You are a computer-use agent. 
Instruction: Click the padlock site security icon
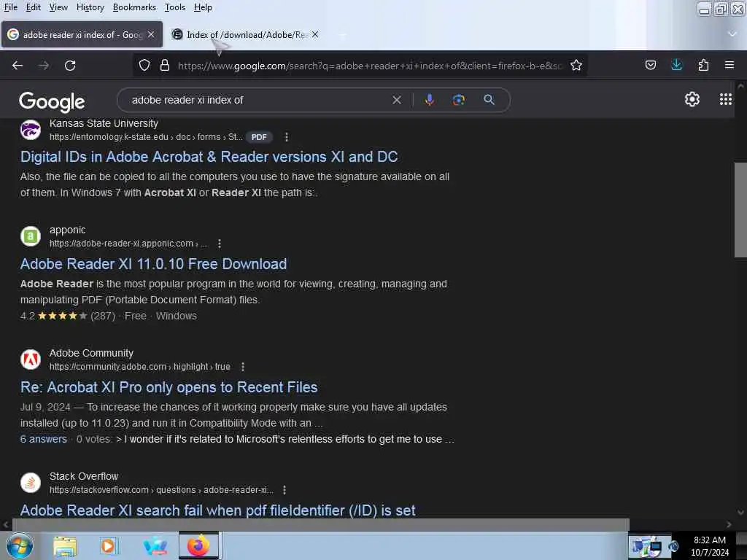[165, 65]
